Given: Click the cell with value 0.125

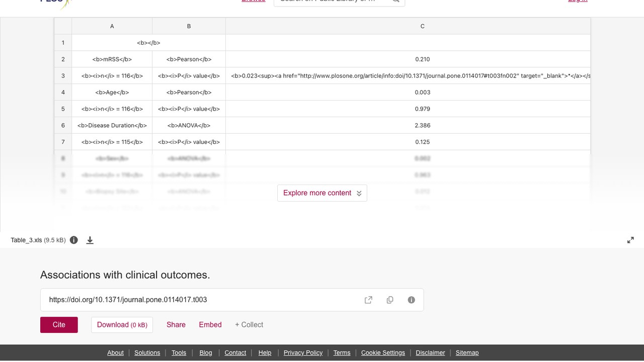Looking at the screenshot, I should (x=408, y=142).
